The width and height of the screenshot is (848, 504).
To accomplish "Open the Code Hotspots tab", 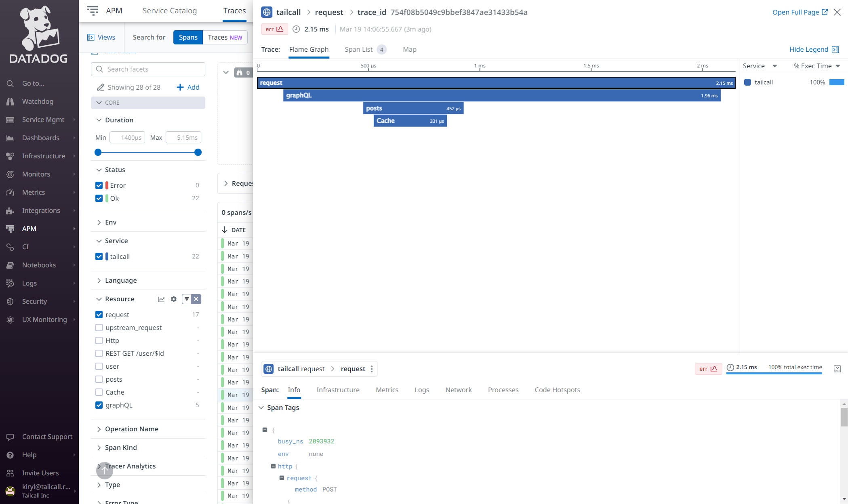I will point(557,390).
